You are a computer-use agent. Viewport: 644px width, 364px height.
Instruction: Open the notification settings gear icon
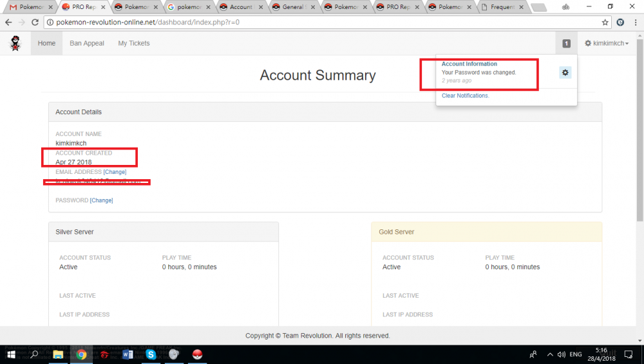click(565, 73)
